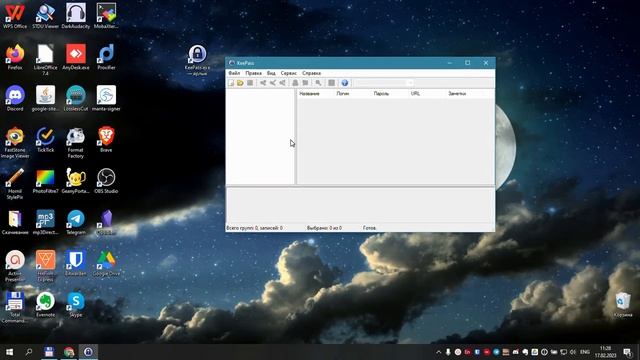640x360 pixels.
Task: Open the Справка menu
Action: pos(311,73)
